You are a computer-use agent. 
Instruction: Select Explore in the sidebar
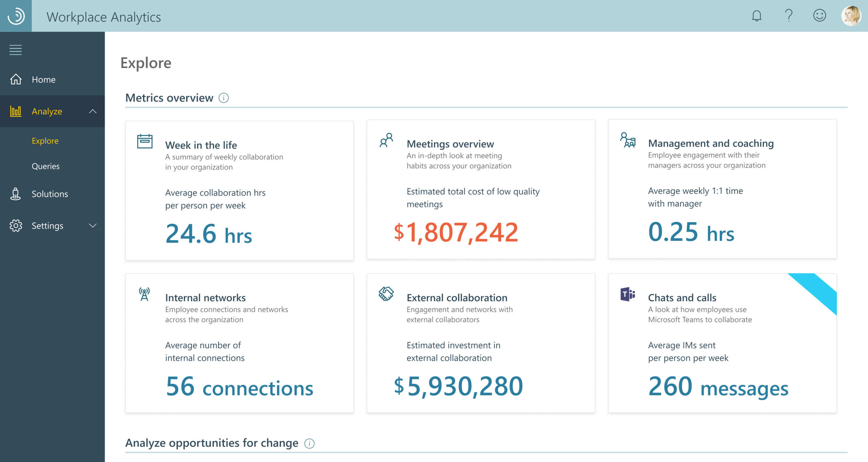45,141
